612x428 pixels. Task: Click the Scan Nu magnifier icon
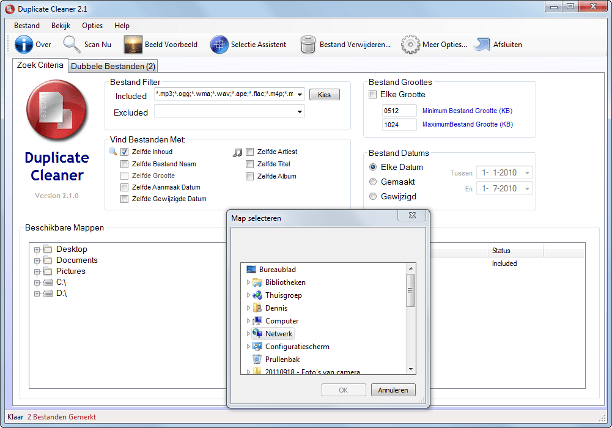72,44
